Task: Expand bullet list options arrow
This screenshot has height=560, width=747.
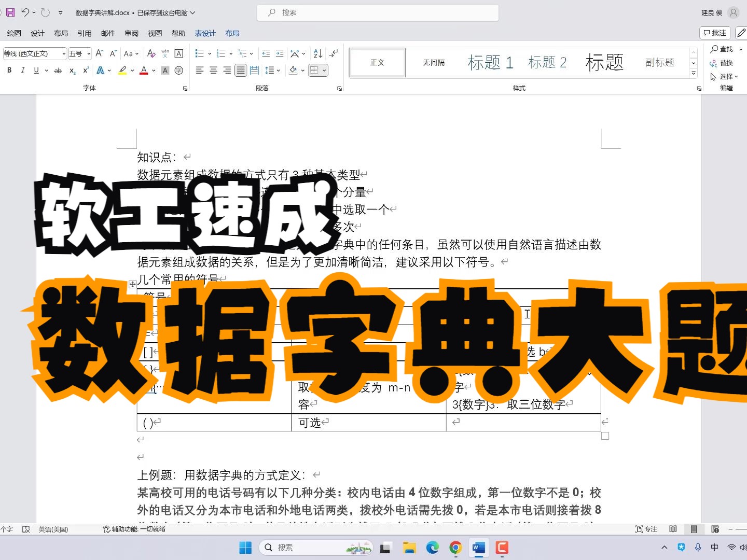Action: tap(210, 53)
